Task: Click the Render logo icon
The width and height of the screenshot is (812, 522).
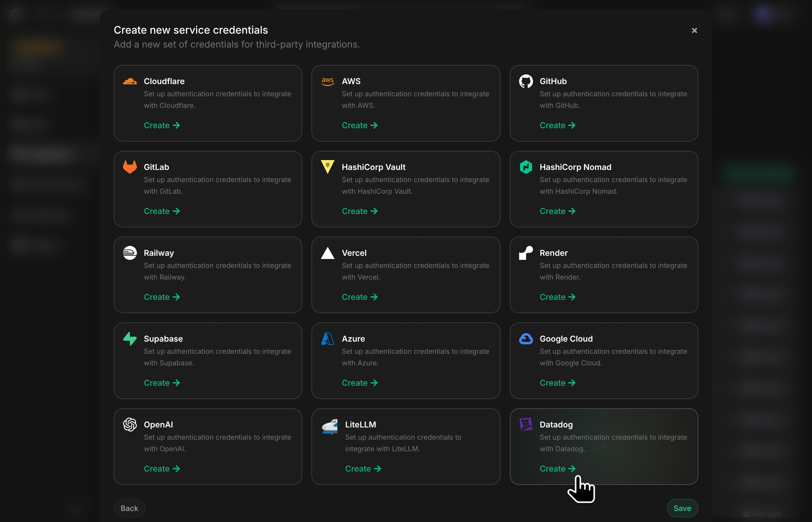Action: pos(526,253)
